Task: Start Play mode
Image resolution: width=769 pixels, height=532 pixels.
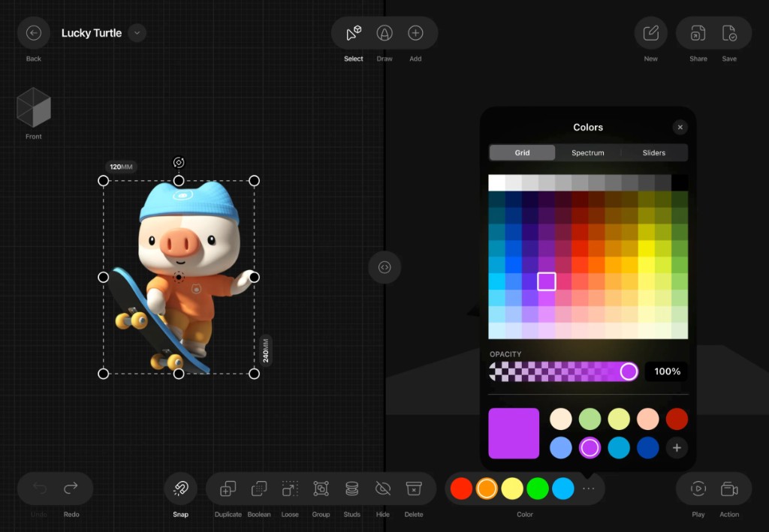Action: tap(698, 488)
